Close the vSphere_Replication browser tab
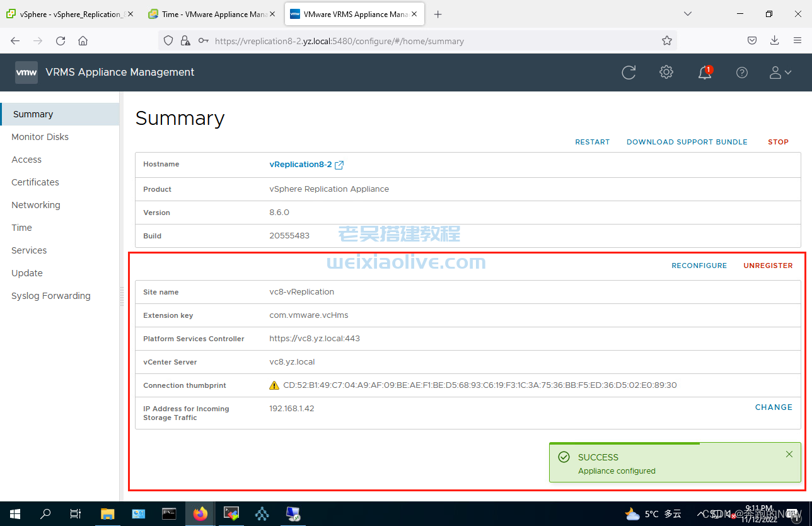 click(x=130, y=14)
